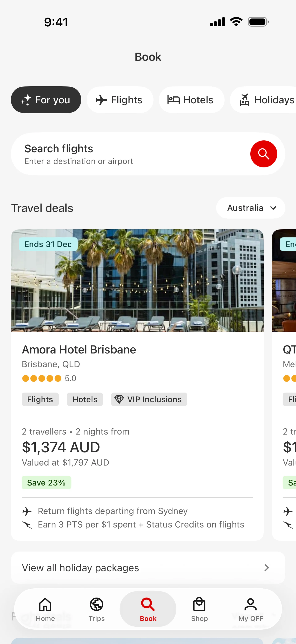
Task: Open the Amora Hotel Brisbane photo
Action: pyautogui.click(x=137, y=280)
